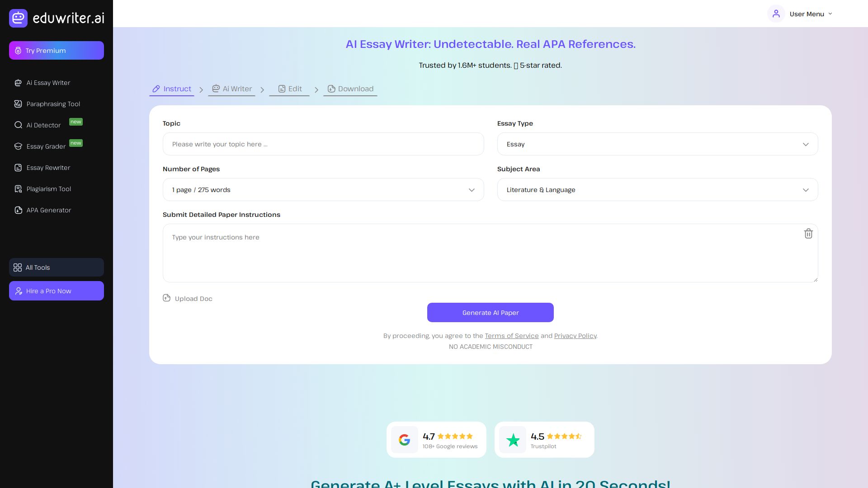This screenshot has width=868, height=488.
Task: Select the Ai Essay Writer sidebar icon
Action: pyautogui.click(x=18, y=83)
